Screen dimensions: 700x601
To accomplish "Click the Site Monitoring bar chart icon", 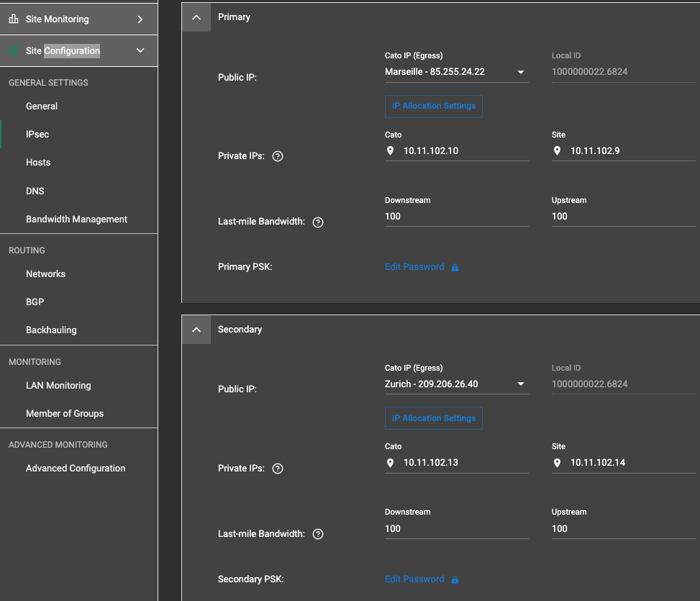I will point(13,18).
